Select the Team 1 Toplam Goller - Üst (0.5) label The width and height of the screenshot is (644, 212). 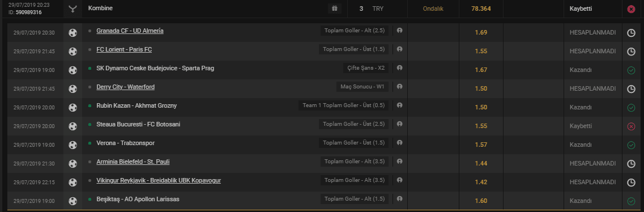[x=343, y=105]
